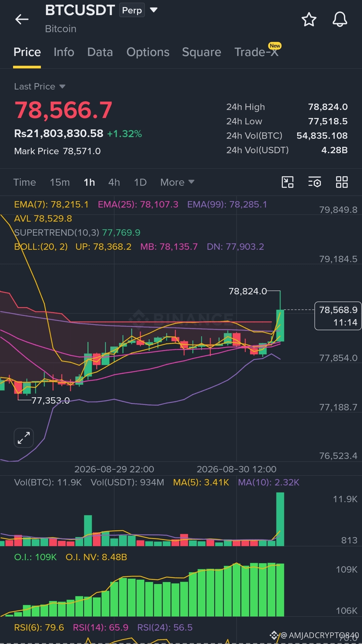Open the Trade-X tab
The width and height of the screenshot is (362, 644).
(257, 52)
